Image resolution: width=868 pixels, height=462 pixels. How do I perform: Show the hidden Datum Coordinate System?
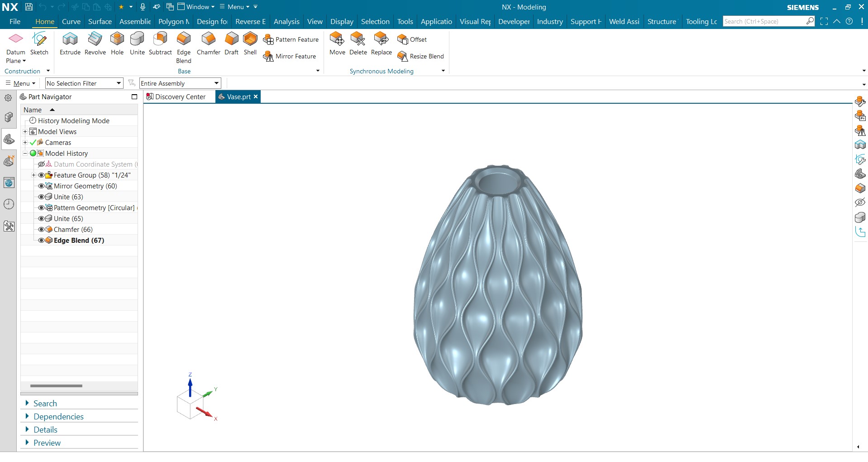tap(41, 164)
